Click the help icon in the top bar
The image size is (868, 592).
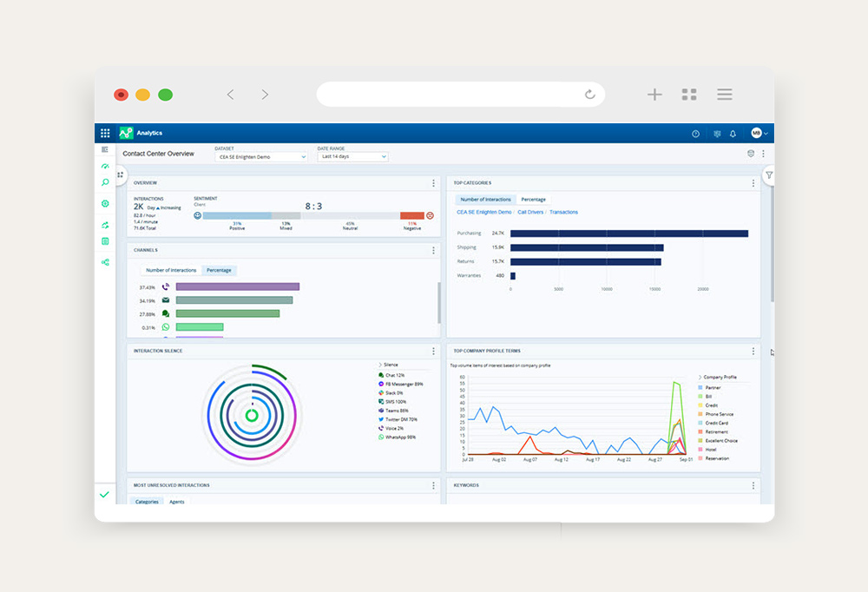694,134
